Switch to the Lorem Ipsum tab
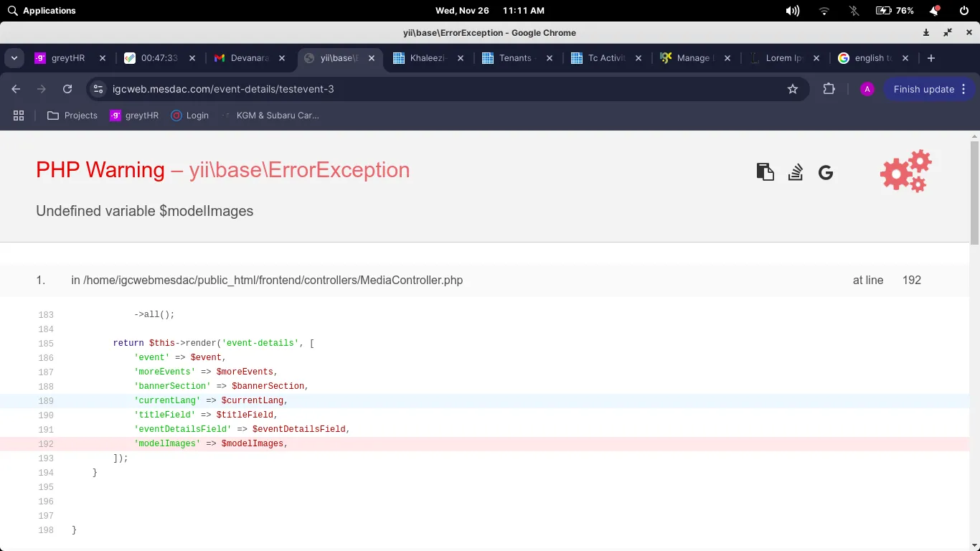The height and width of the screenshot is (551, 980). [783, 58]
